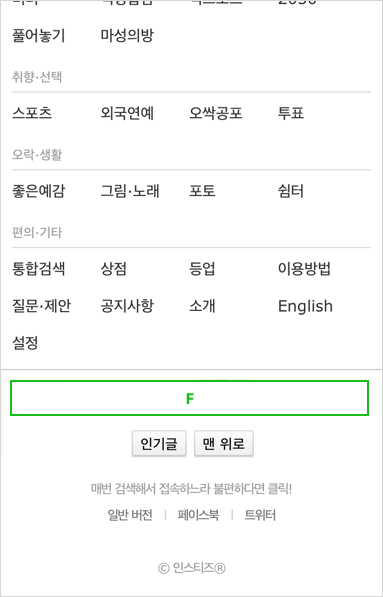Screen dimensions: 383x597
Task: Go to 질문·제안 page
Action: click(x=41, y=306)
